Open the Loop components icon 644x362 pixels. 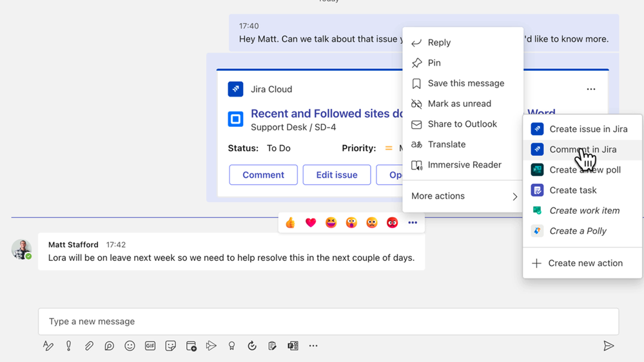pyautogui.click(x=109, y=346)
